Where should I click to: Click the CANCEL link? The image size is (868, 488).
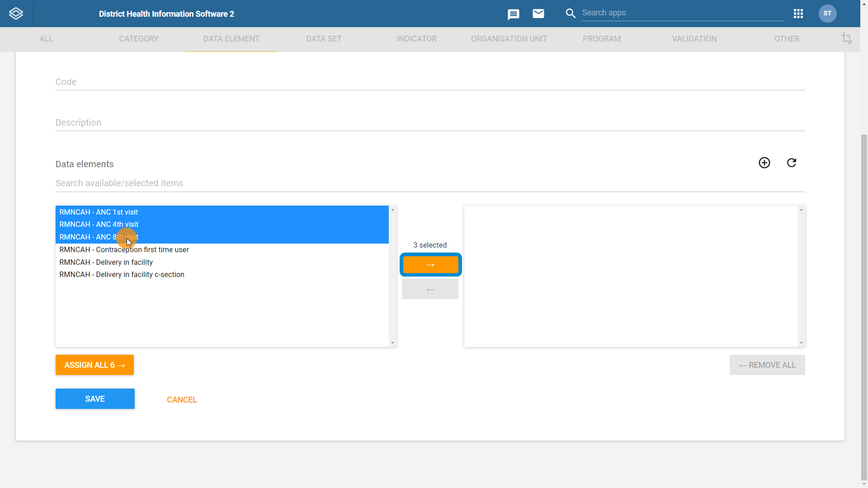point(182,400)
